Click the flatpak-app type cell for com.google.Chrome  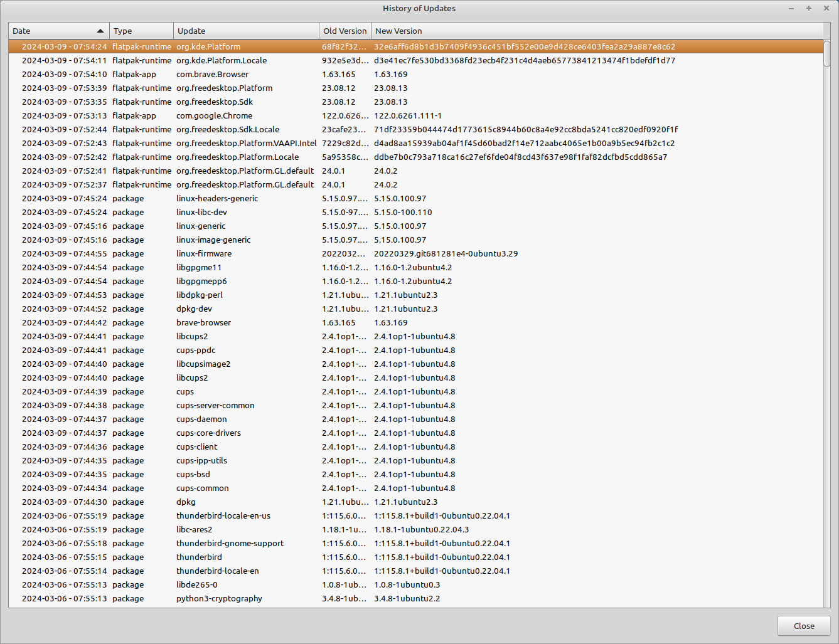click(x=134, y=115)
